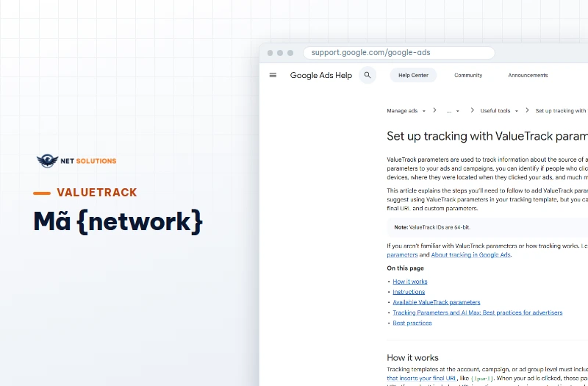Open the hamburger main menu
The width and height of the screenshot is (588, 386).
[273, 75]
